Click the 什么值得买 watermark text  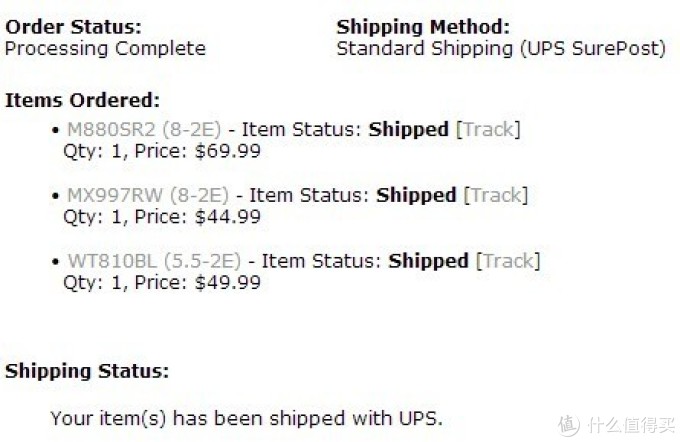pyautogui.click(x=631, y=426)
